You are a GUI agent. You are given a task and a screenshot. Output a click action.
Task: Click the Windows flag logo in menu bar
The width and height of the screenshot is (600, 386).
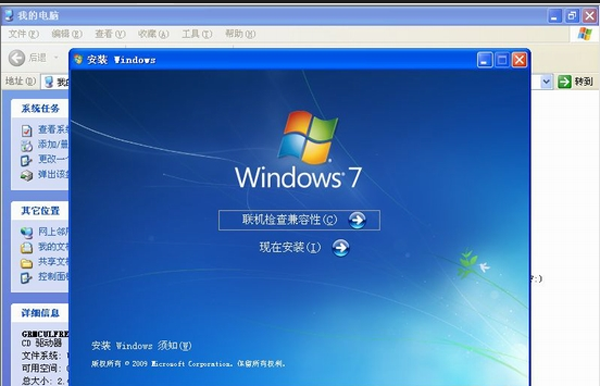[x=585, y=34]
